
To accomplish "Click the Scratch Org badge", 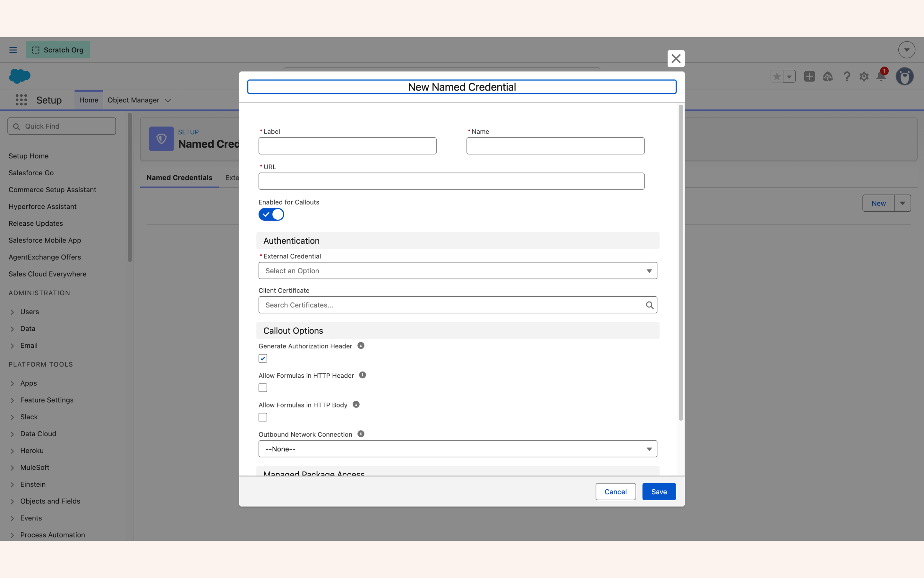I will pos(58,50).
